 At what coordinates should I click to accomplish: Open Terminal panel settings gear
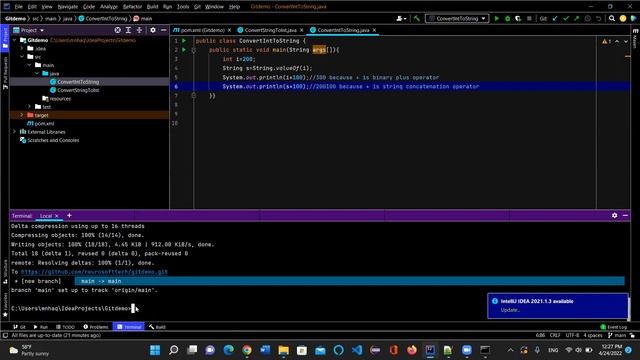(x=614, y=215)
